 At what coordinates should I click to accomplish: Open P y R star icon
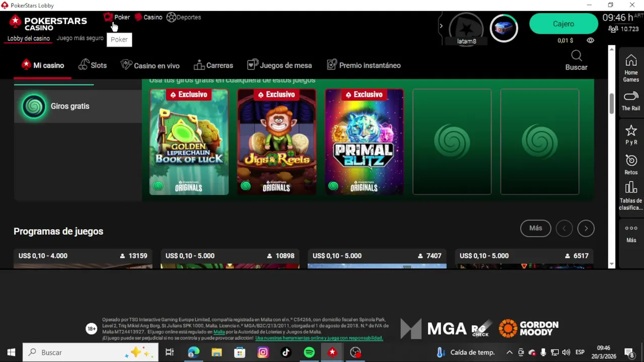pyautogui.click(x=631, y=135)
